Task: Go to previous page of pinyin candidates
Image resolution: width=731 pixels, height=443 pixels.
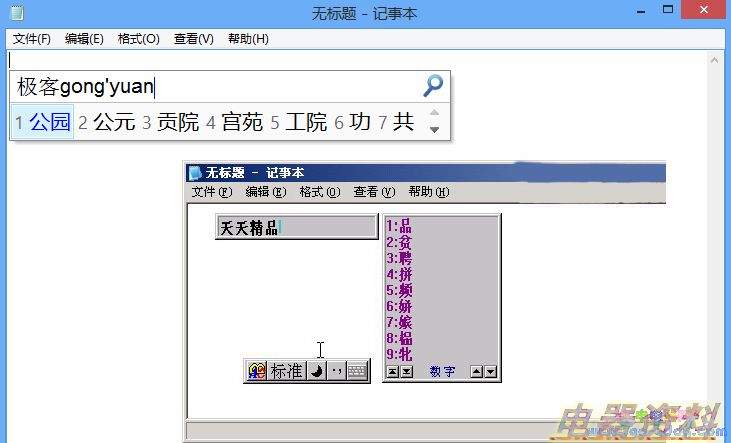Action: pos(434,112)
